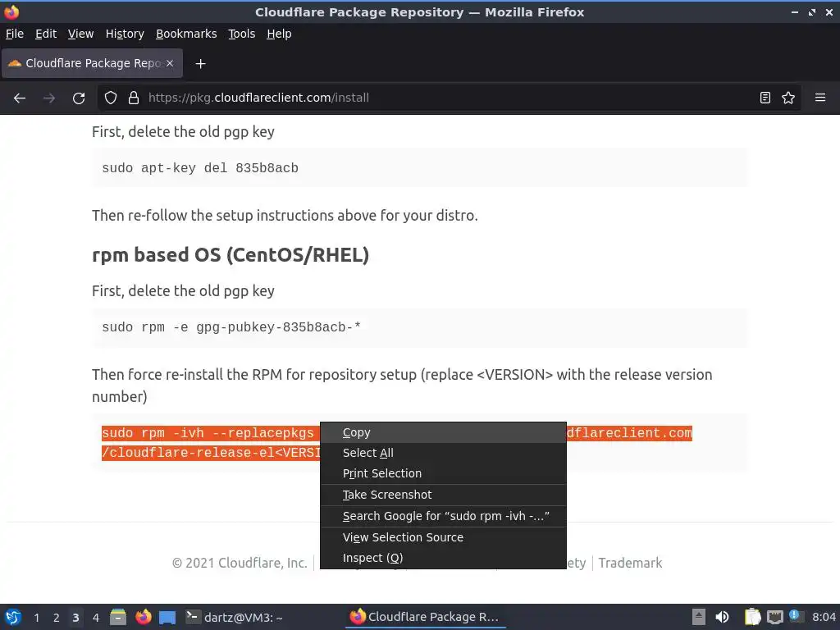Close the Cloudflare Package Repo tab
This screenshot has width=840, height=630.
[x=170, y=63]
